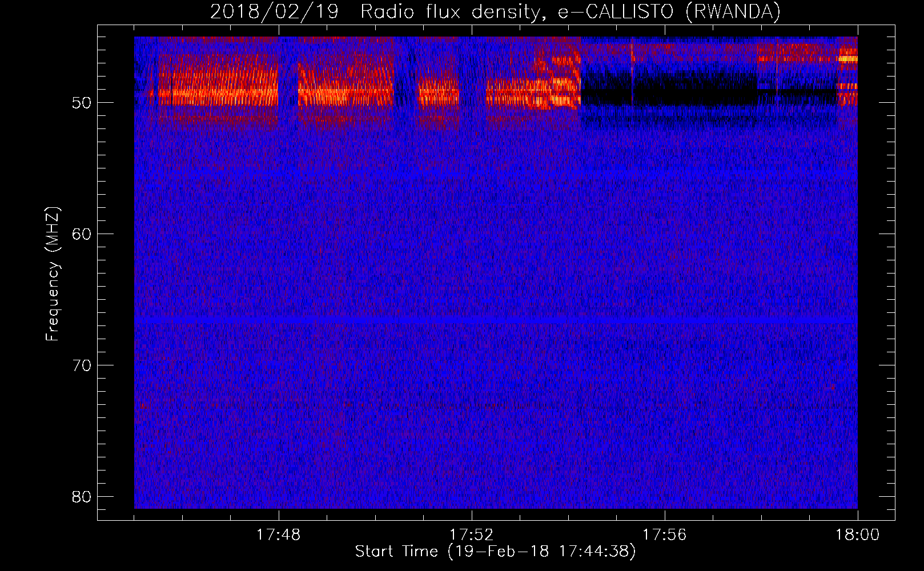This screenshot has width=924, height=571.
Task: Click the 60 MHz frequency tick label
Action: click(x=82, y=234)
